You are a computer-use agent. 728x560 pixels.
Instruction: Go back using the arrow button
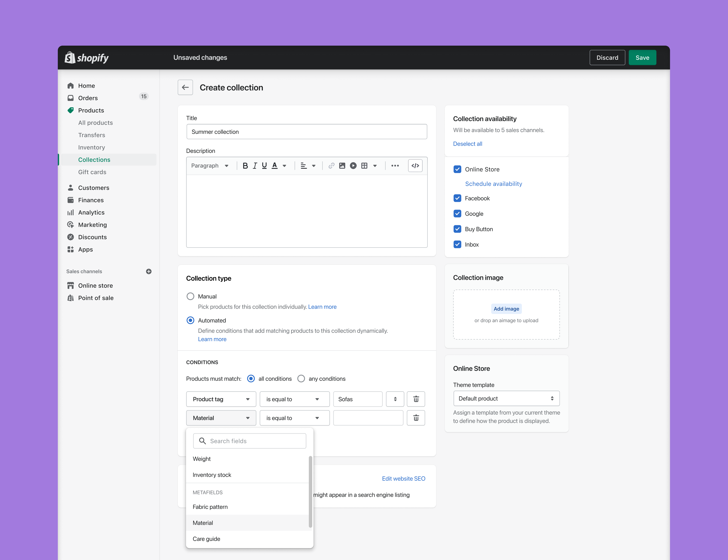(x=185, y=87)
